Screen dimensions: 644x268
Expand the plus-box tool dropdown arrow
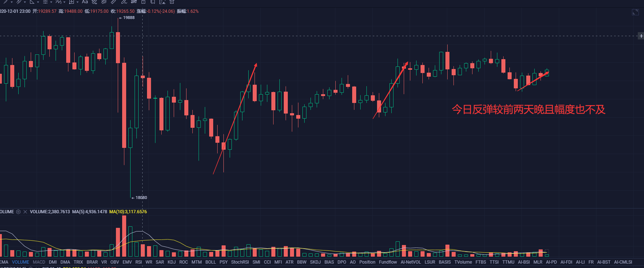point(78,2)
